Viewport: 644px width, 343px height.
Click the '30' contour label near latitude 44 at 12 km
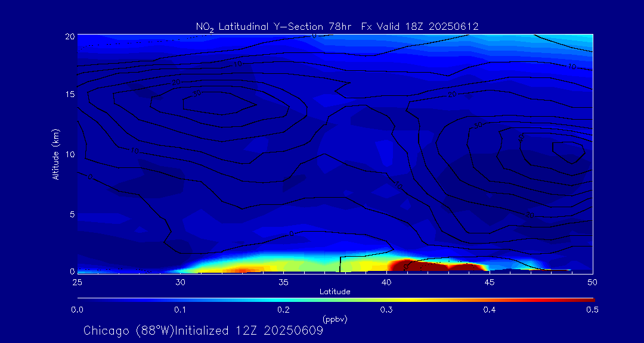[478, 125]
